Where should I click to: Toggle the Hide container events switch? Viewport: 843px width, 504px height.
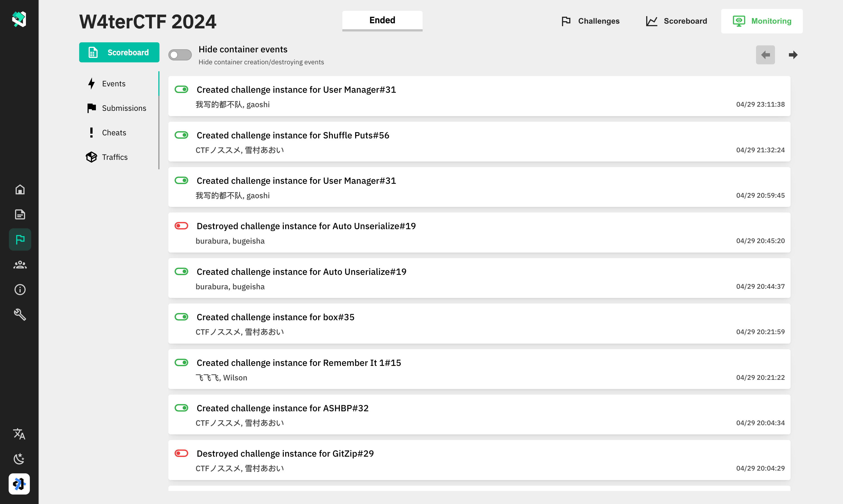[x=180, y=55]
